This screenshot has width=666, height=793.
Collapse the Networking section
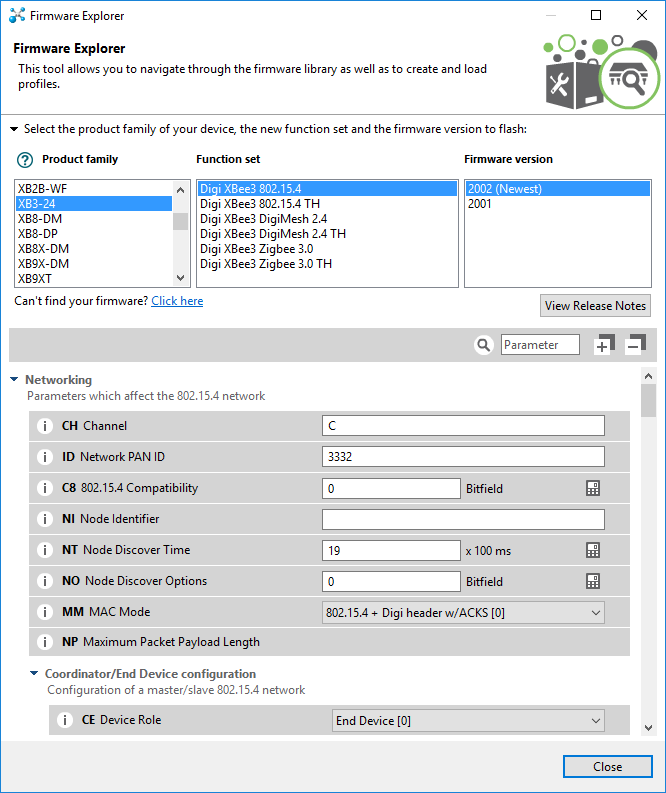[14, 379]
